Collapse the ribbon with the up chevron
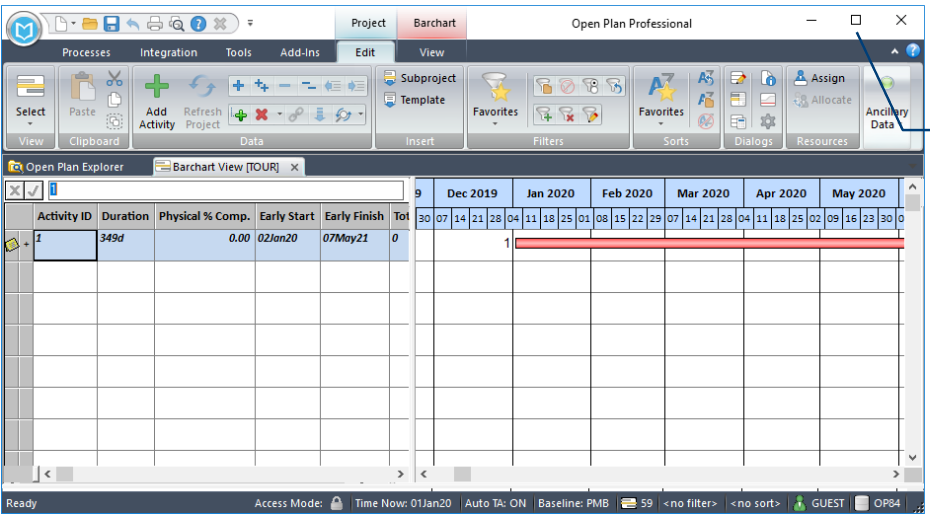 coord(894,52)
